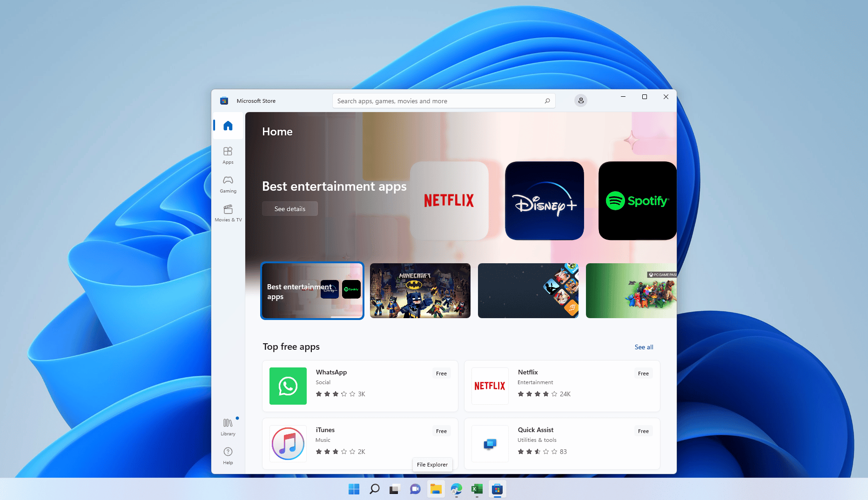Select the Minecraft banner thumbnail
This screenshot has width=868, height=500.
click(420, 291)
